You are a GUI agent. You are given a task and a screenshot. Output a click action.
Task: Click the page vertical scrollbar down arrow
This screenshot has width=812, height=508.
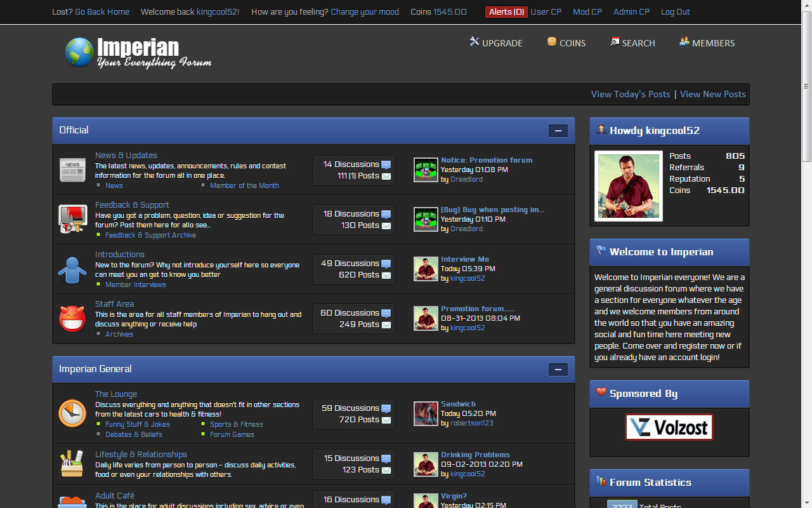tap(806, 503)
